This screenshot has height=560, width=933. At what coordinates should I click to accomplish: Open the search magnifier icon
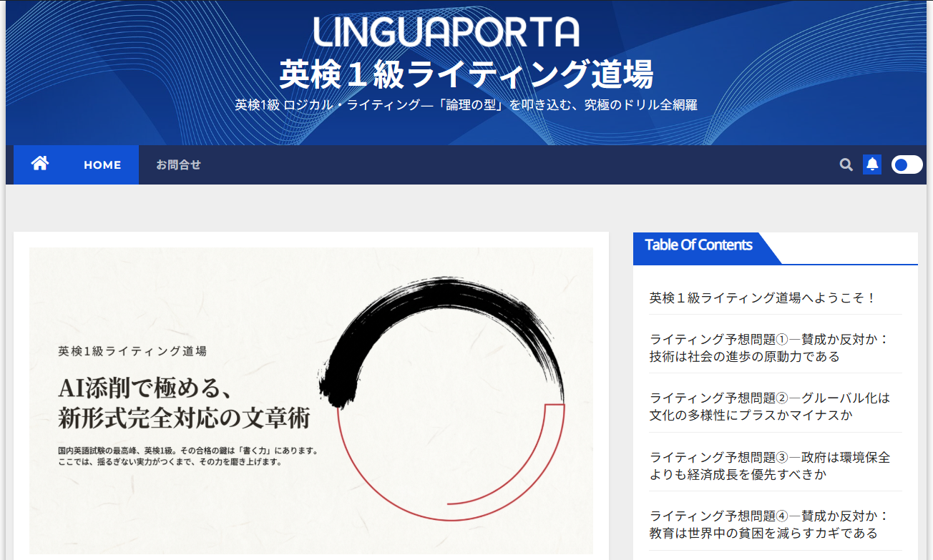tap(846, 165)
